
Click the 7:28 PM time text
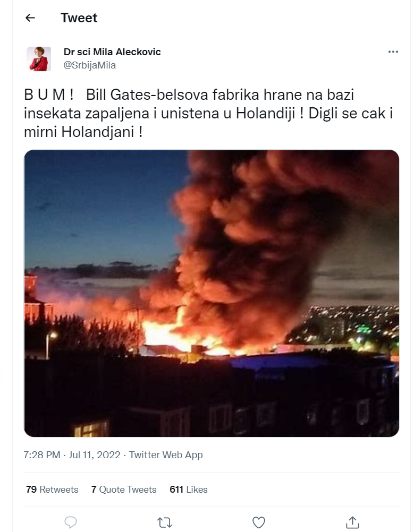(42, 454)
